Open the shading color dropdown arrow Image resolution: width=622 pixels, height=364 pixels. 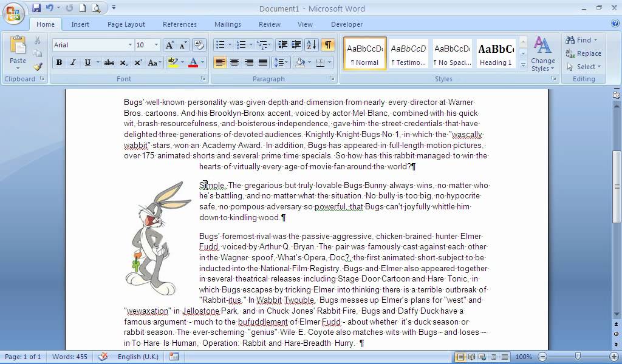point(309,62)
